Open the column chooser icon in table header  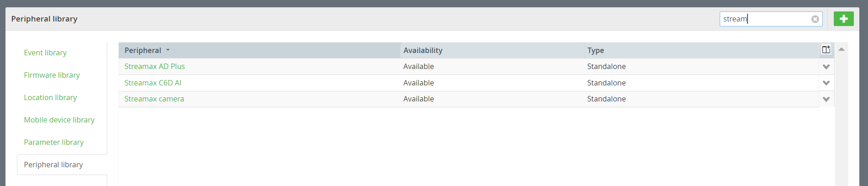826,50
